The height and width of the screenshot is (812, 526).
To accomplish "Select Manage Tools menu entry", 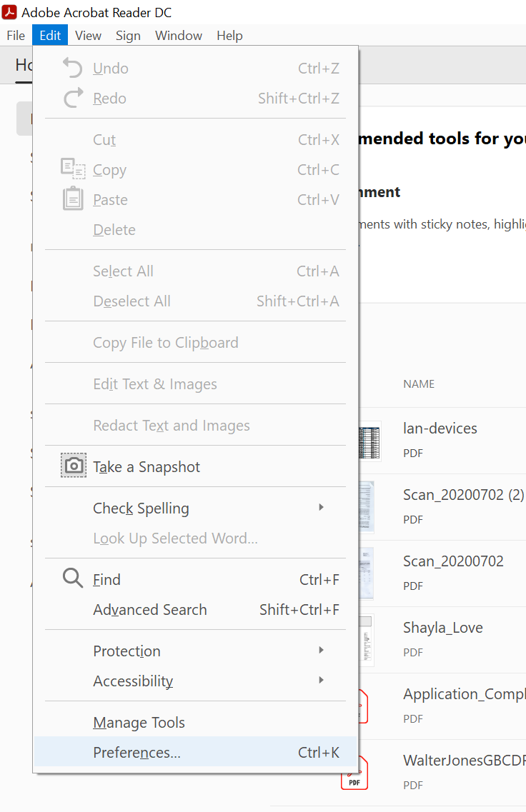I will point(195,722).
